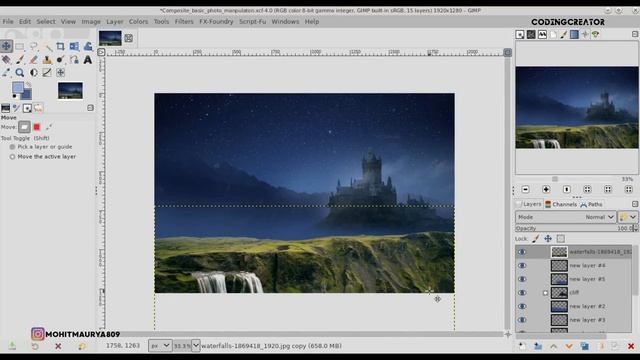Select the Unified Transform tool
The image size is (640, 360).
74,46
